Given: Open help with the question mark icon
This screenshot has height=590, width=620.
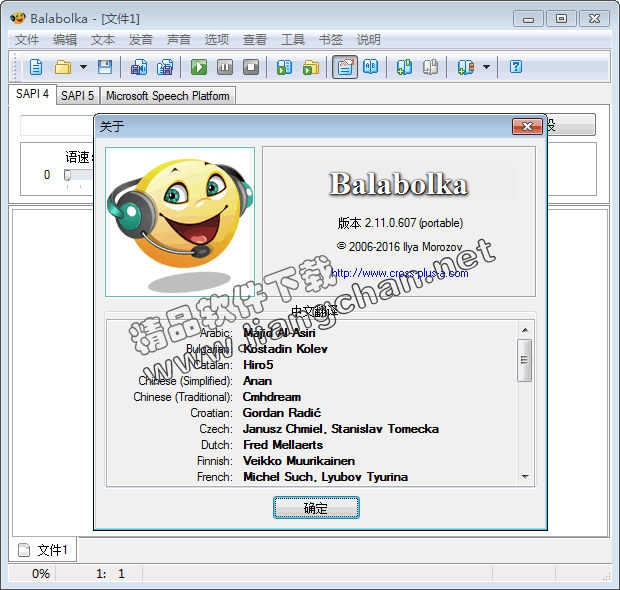Looking at the screenshot, I should click(516, 67).
